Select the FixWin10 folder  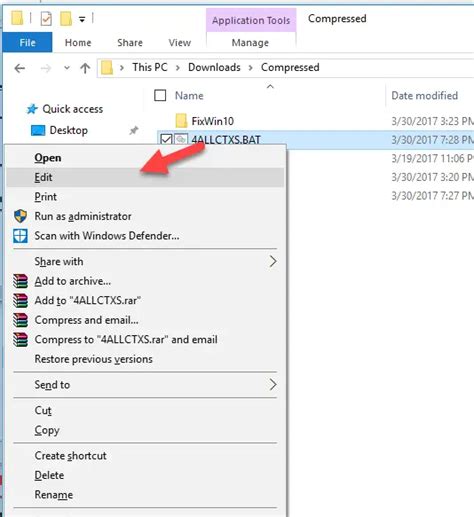pos(213,121)
